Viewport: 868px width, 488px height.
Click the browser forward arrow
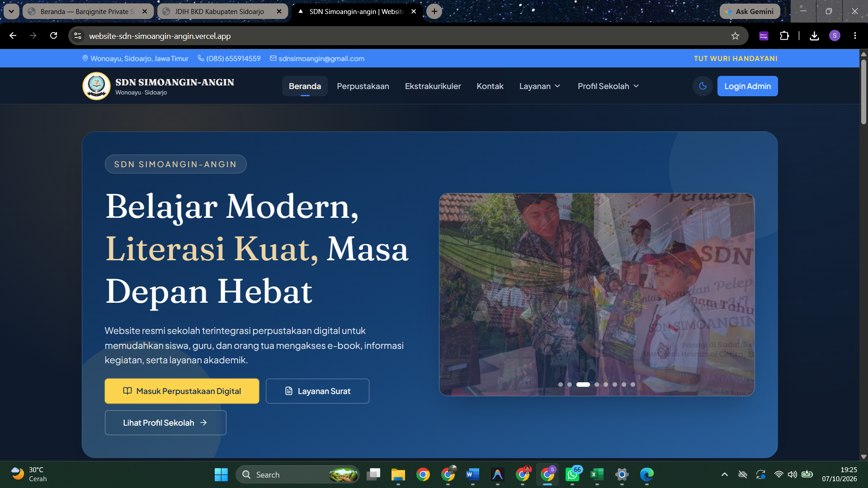(x=33, y=36)
